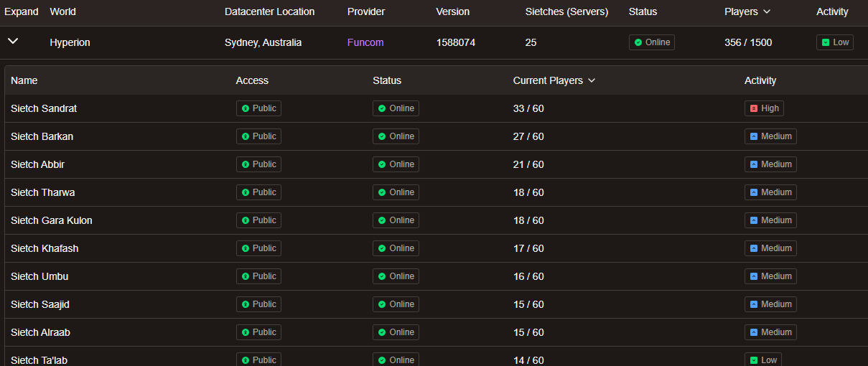Viewport: 868px width, 366px height.
Task: Click the Version column header
Action: tap(453, 11)
